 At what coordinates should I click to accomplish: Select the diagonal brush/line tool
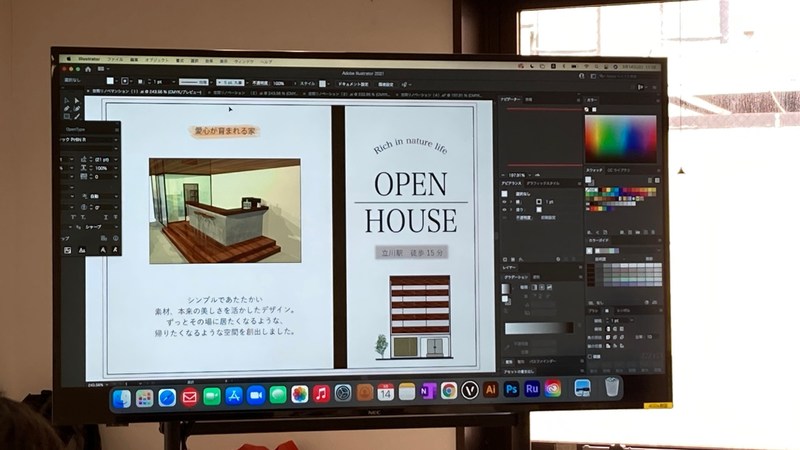[x=77, y=116]
